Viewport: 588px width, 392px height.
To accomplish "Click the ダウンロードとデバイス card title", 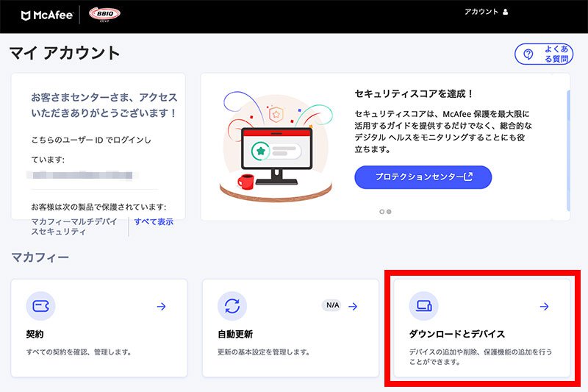I will coord(456,334).
